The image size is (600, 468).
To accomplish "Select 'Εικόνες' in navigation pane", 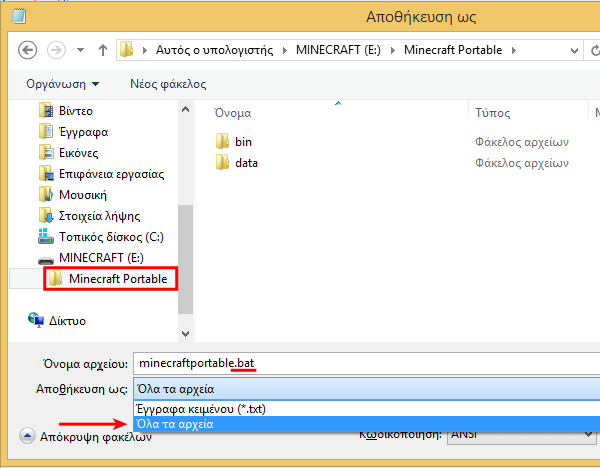I will click(x=78, y=153).
